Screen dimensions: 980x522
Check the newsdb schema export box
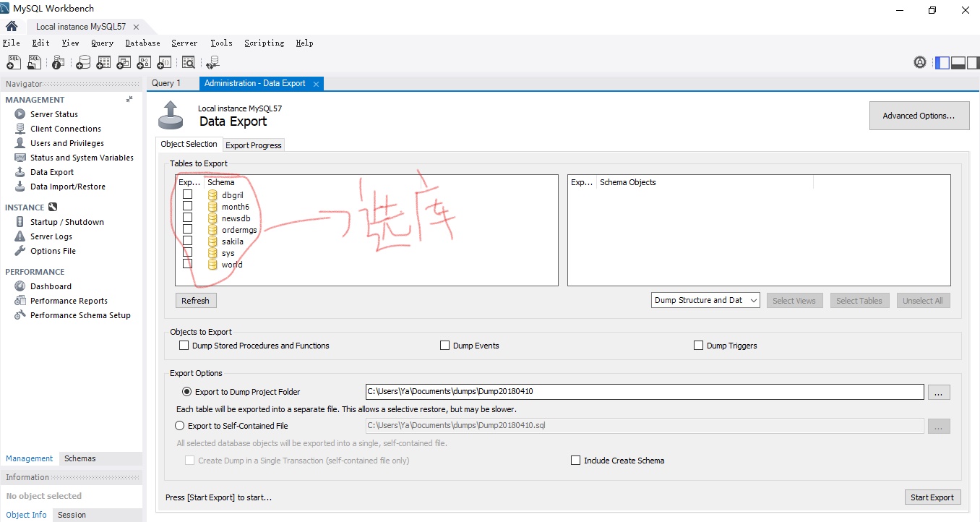point(187,218)
